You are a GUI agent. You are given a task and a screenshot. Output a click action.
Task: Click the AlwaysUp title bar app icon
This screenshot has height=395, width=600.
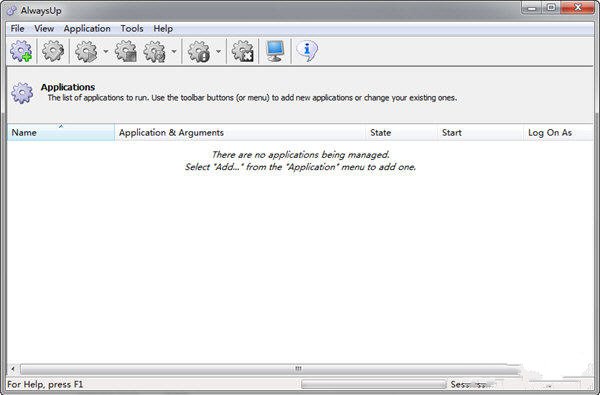(x=12, y=10)
